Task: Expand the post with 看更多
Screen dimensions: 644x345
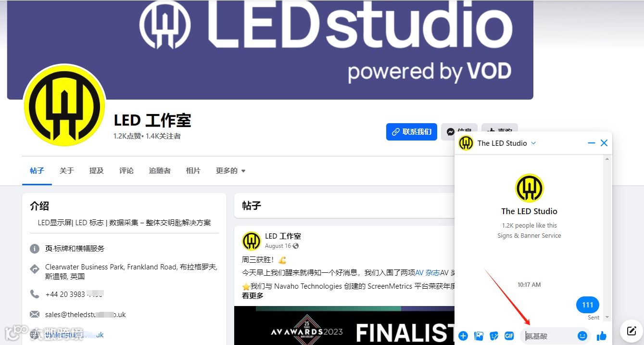Action: pos(253,295)
